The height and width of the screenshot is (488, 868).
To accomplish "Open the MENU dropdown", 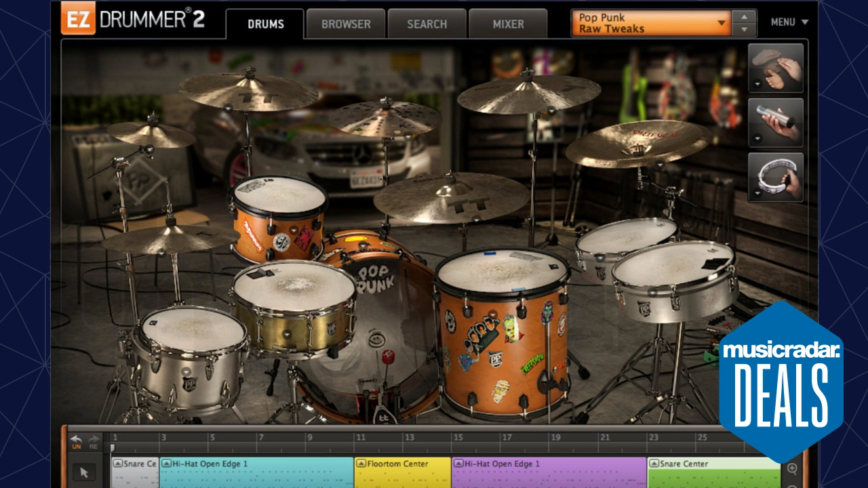I will 789,22.
